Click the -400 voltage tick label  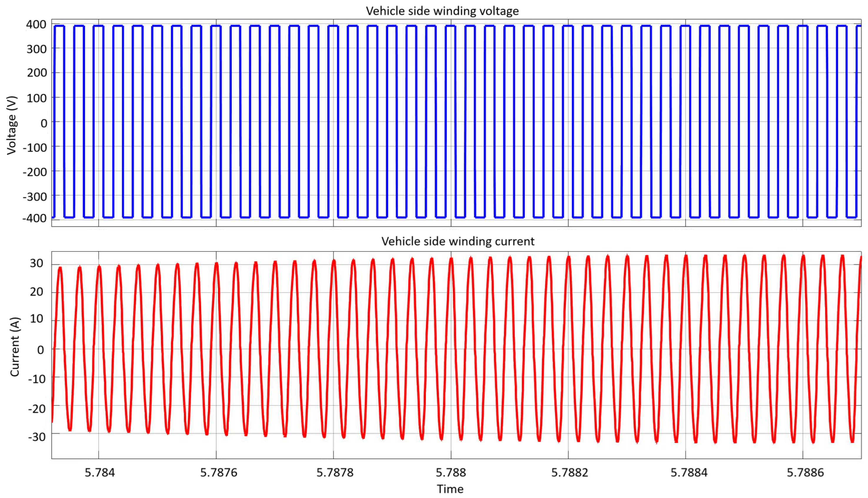coord(34,218)
